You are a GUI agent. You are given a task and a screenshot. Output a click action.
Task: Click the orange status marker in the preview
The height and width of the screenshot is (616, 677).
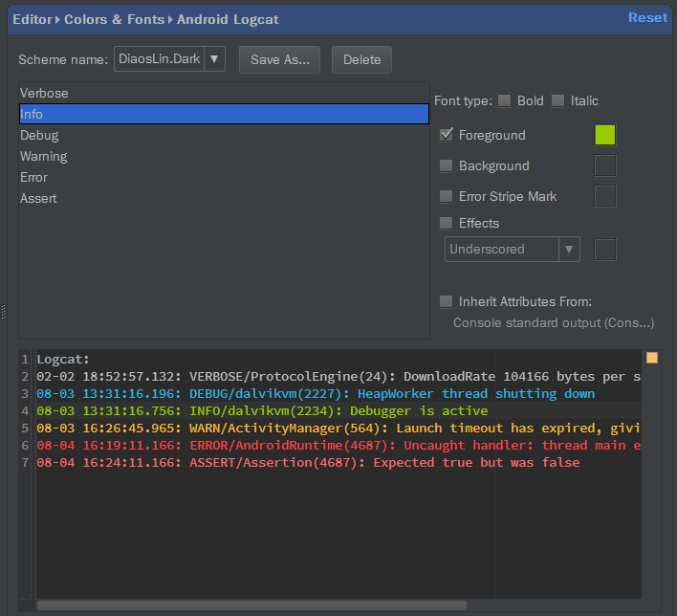[652, 358]
